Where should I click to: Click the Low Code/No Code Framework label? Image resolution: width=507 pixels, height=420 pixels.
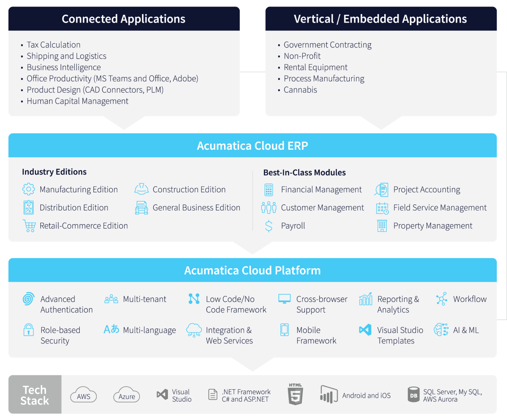pos(236,304)
